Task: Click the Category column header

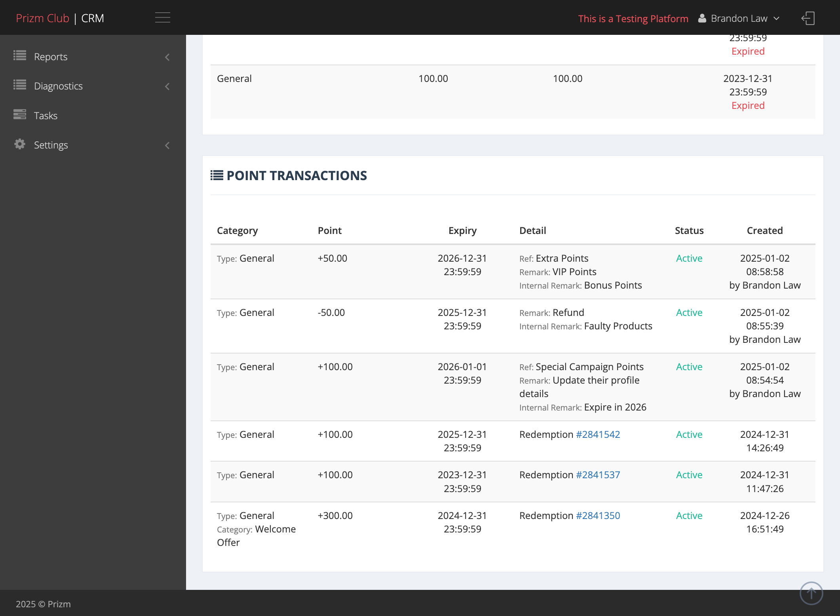Action: pos(238,230)
